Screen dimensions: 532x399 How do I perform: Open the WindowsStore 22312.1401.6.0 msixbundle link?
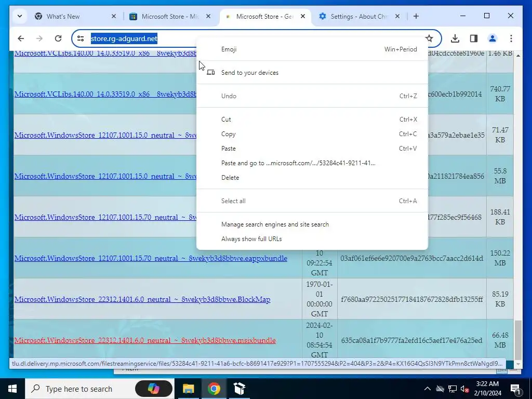pos(145,340)
